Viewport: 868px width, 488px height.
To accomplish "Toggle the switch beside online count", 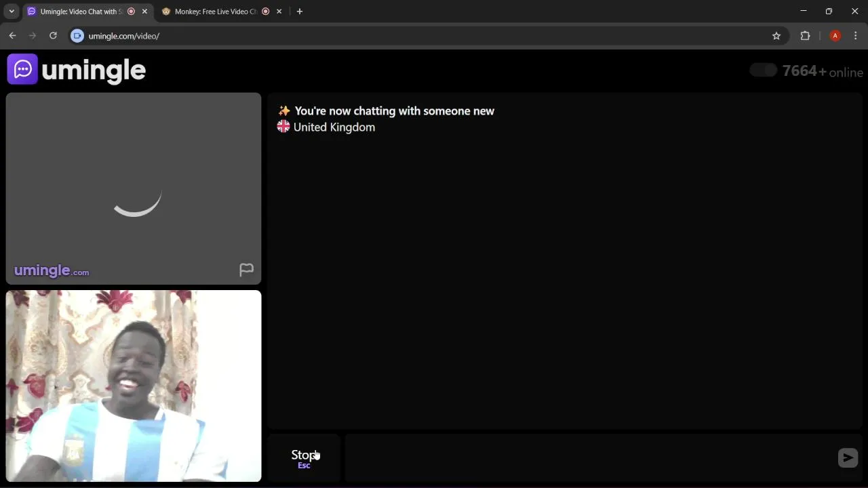I will tap(764, 70).
